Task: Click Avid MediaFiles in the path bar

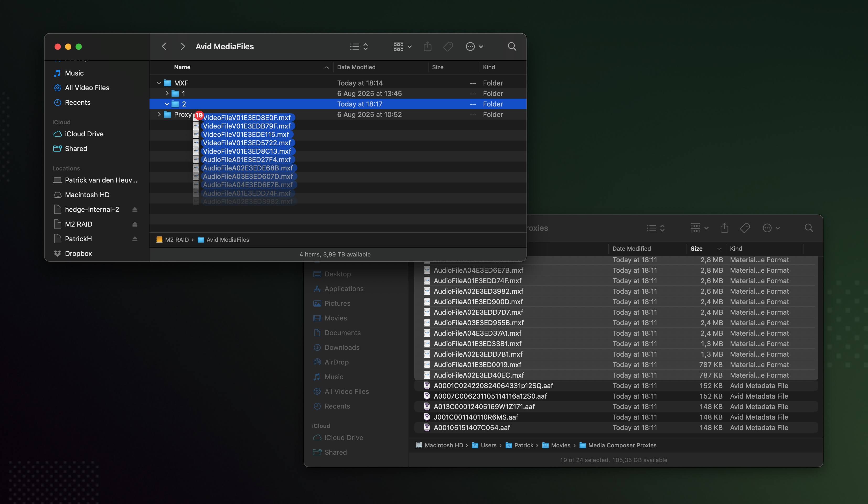Action: click(223, 240)
